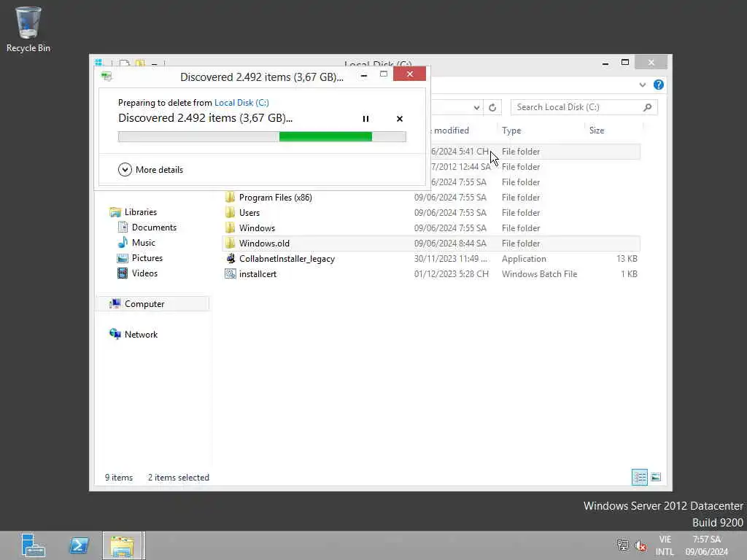Click File Explorer taskbar button

(x=123, y=545)
